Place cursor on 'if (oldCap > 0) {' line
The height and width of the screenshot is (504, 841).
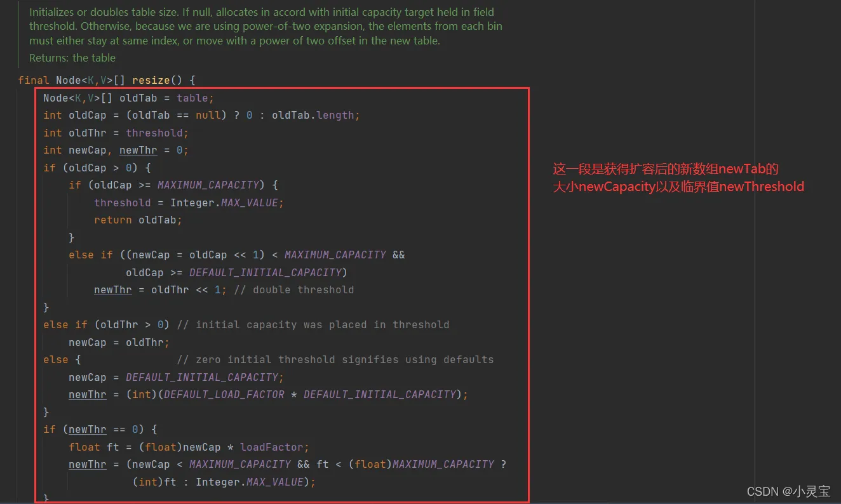pos(97,168)
